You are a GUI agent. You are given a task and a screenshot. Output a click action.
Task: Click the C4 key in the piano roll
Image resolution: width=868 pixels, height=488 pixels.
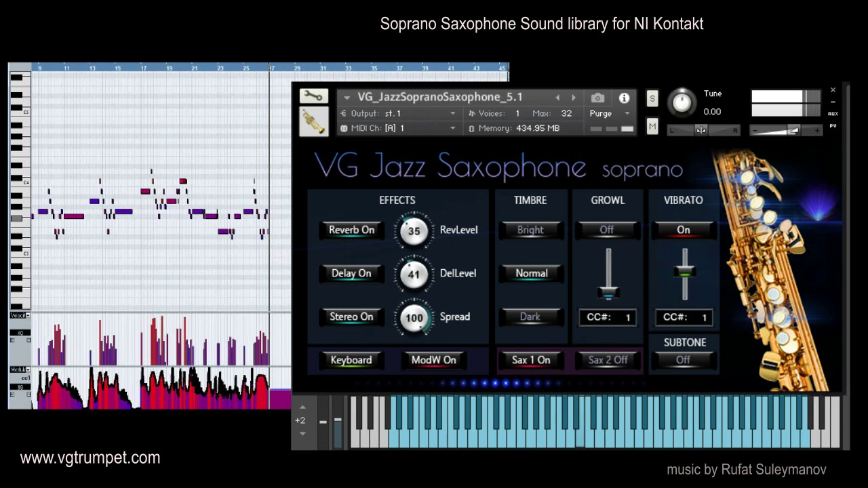pyautogui.click(x=20, y=182)
